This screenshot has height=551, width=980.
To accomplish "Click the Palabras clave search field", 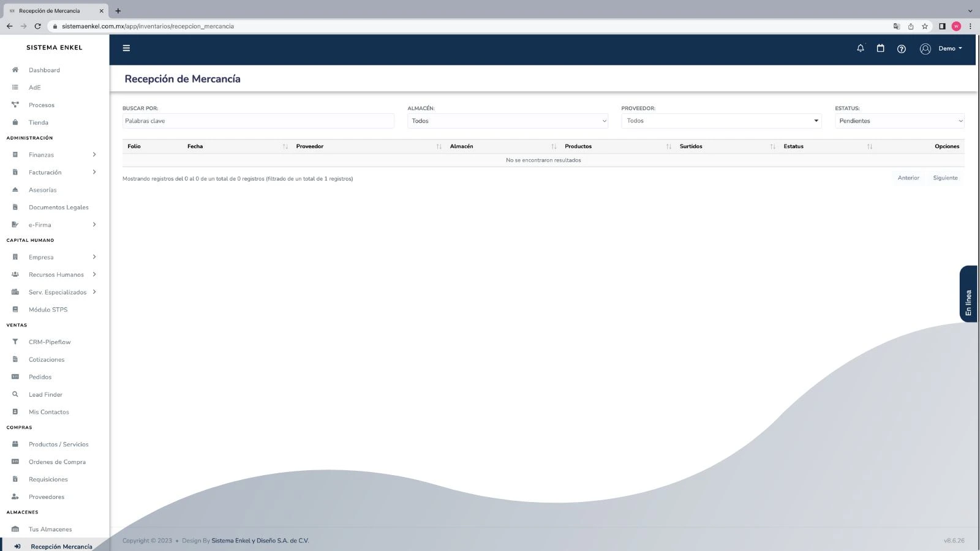I will [x=258, y=121].
